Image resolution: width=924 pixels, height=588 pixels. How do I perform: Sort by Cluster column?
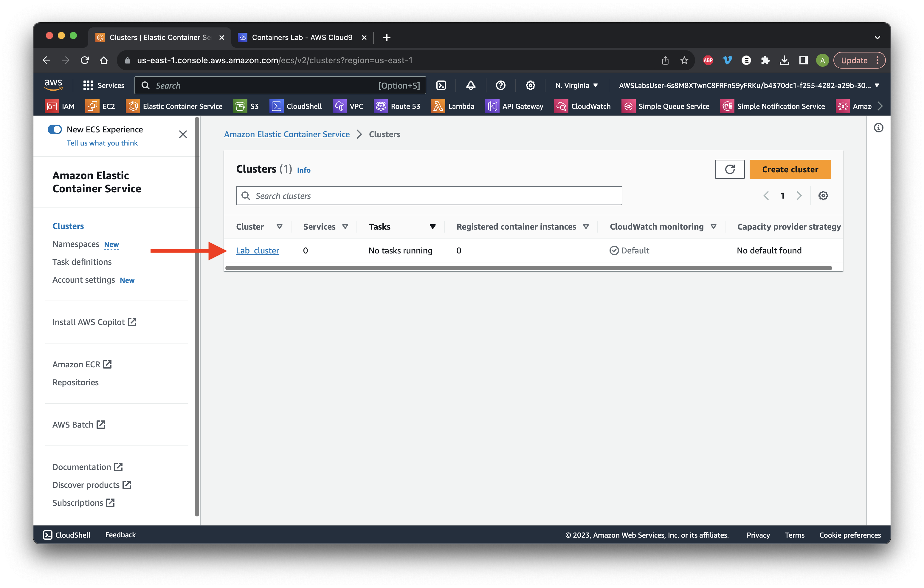(x=280, y=227)
